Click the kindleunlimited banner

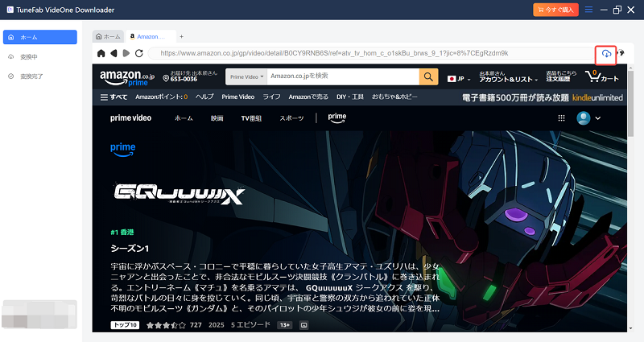pos(542,97)
